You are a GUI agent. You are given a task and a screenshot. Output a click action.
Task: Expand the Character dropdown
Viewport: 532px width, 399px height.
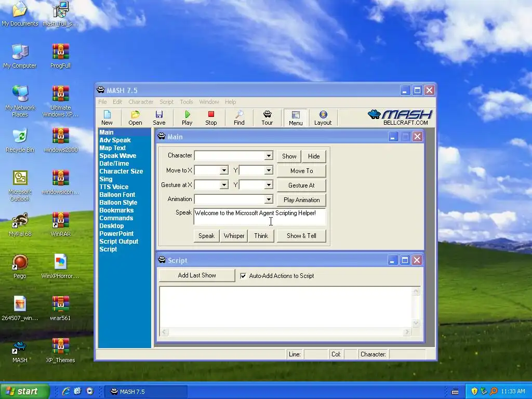[x=269, y=156]
